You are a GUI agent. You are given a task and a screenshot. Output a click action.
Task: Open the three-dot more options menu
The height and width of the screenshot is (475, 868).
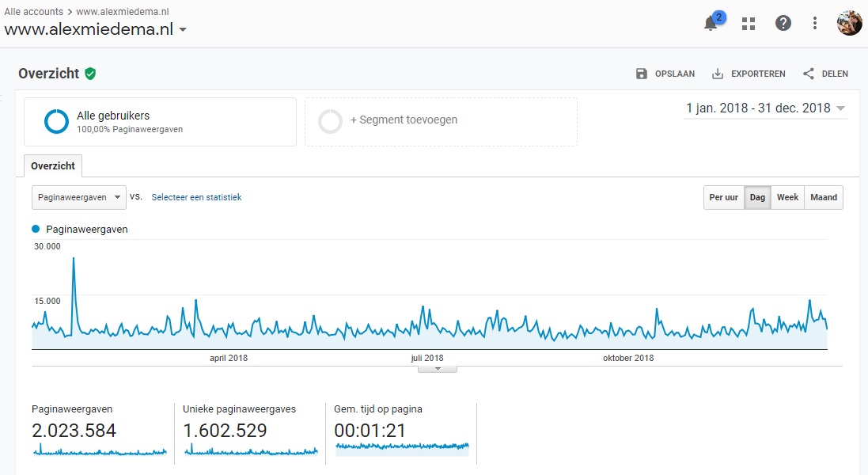pyautogui.click(x=815, y=23)
